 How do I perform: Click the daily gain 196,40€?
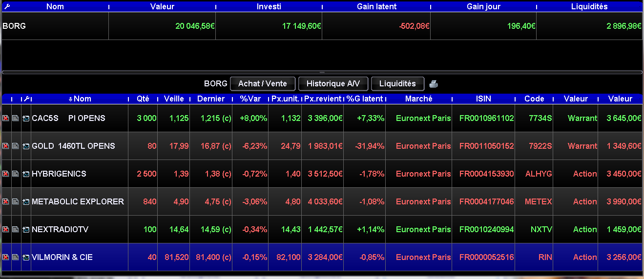521,26
